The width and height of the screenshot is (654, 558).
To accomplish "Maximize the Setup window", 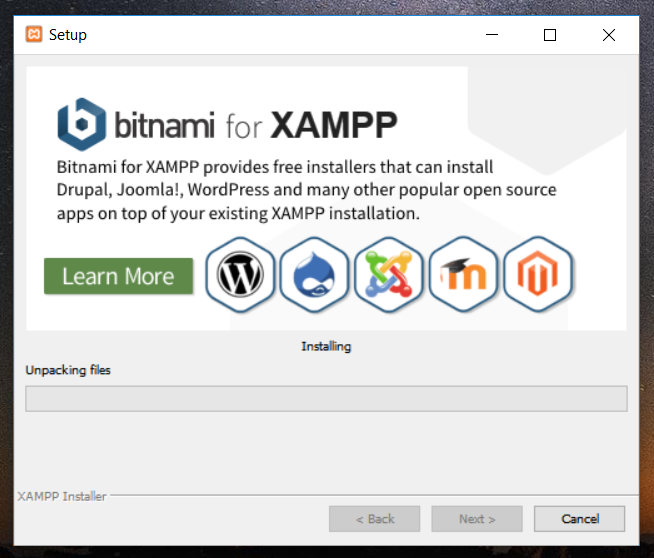I will 550,35.
